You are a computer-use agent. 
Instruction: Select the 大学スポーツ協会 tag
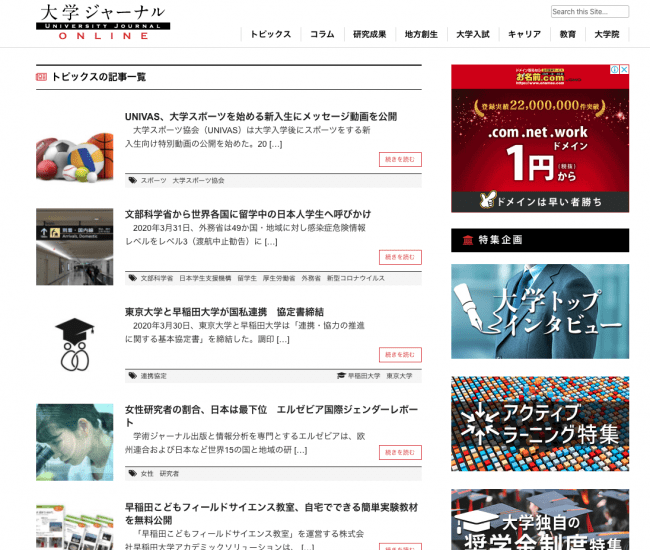(x=198, y=181)
